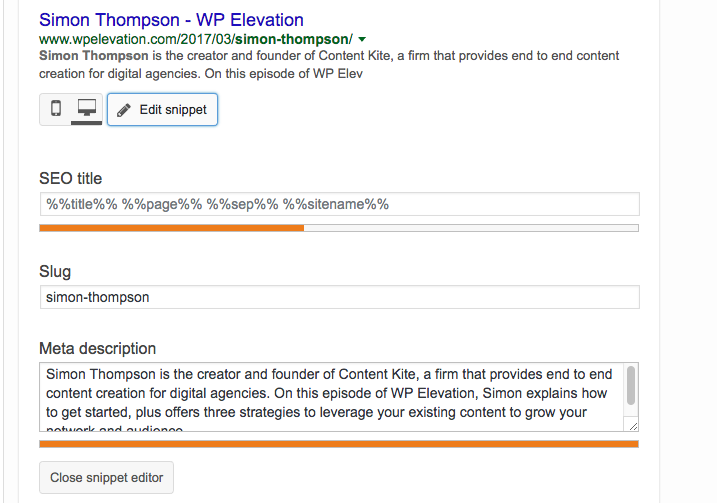Click the Edit snippet button
Viewport: 717px width, 503px height.
pos(162,110)
